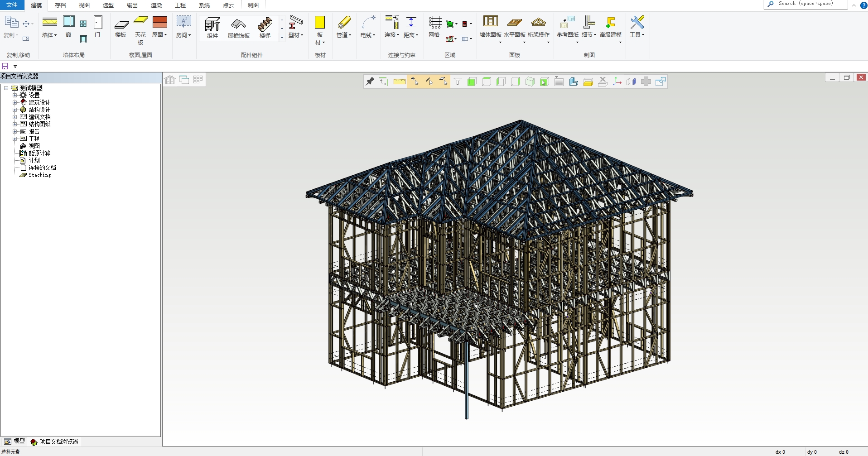Toggle point selection snap mode
The image size is (868, 456).
coord(415,82)
